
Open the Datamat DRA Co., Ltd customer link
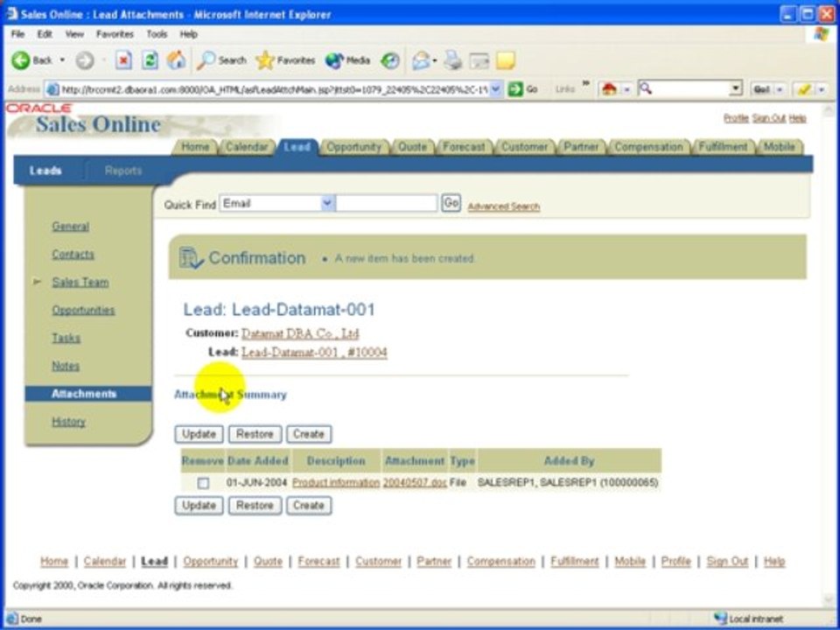(x=300, y=333)
